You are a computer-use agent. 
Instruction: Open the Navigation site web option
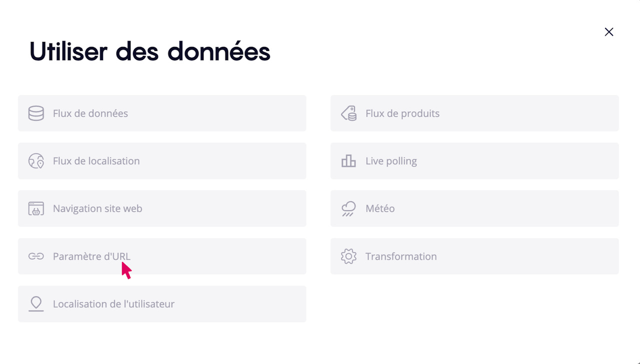[162, 209]
